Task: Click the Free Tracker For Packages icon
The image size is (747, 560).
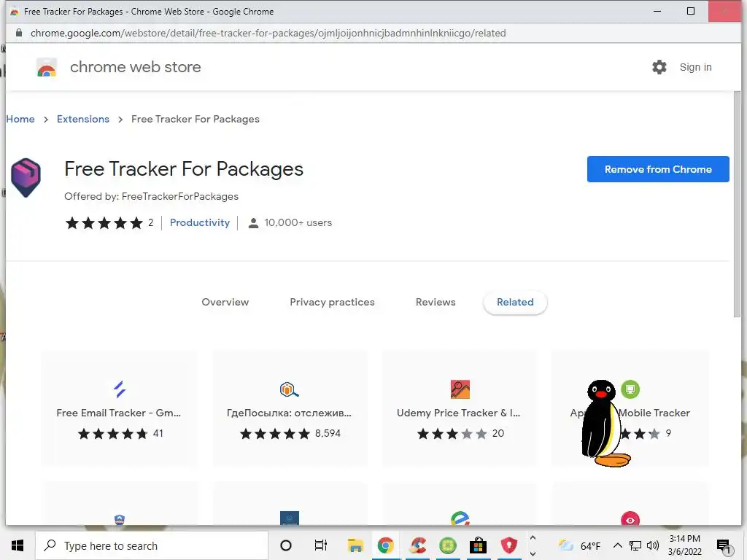Action: click(26, 178)
